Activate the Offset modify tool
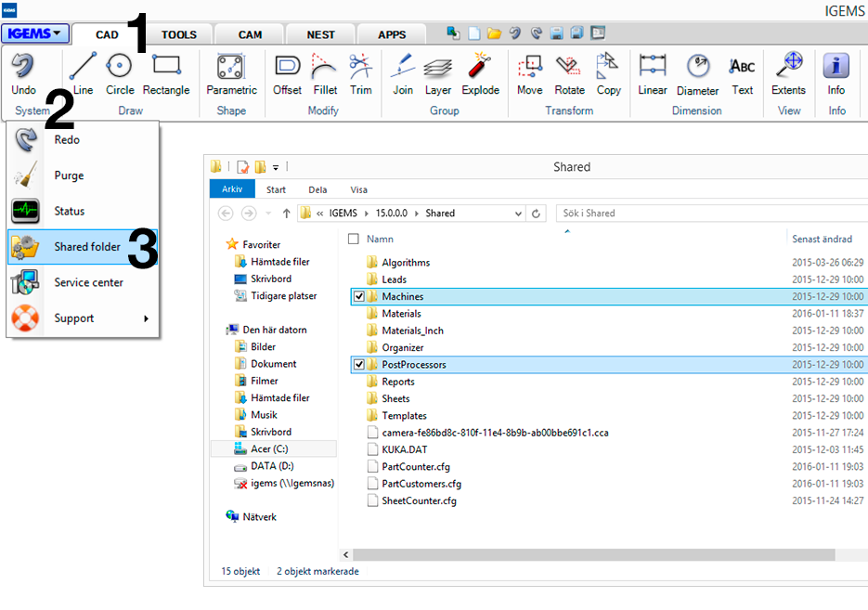868x610 pixels. 287,74
